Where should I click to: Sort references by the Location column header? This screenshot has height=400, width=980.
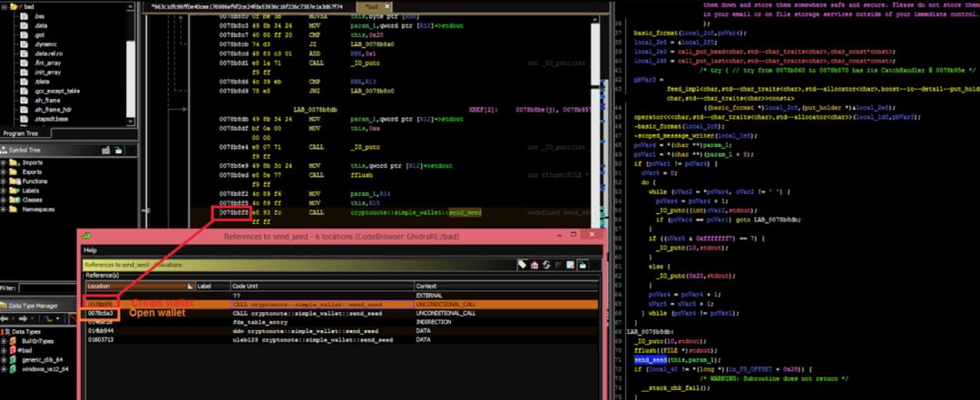click(x=140, y=286)
